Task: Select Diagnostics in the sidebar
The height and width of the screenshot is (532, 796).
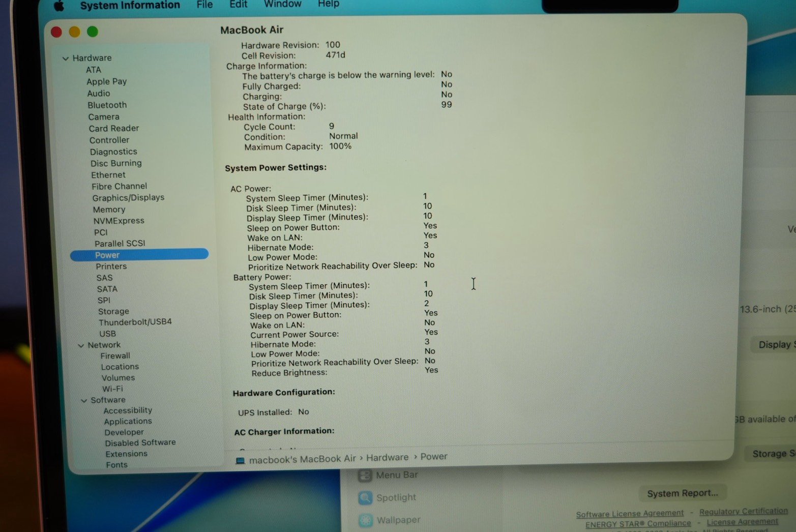Action: click(x=113, y=152)
